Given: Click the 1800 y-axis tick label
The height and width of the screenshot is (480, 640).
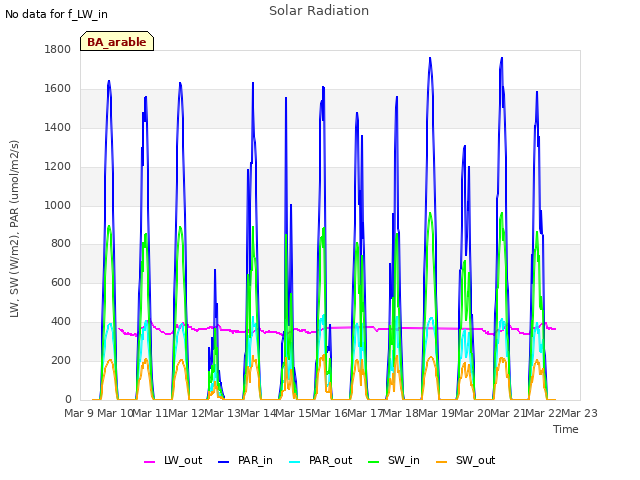Looking at the screenshot, I should (x=58, y=49).
